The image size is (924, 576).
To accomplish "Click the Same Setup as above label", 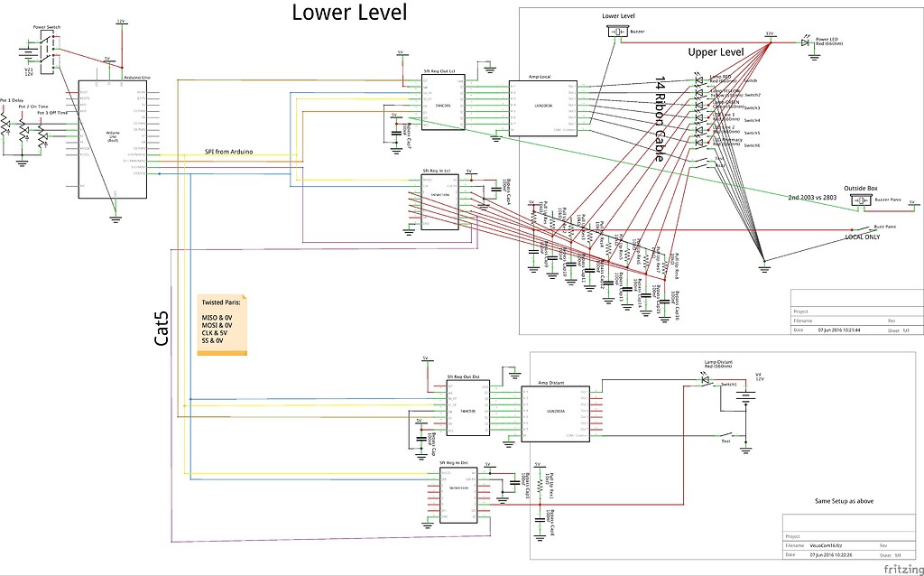I will [x=846, y=499].
